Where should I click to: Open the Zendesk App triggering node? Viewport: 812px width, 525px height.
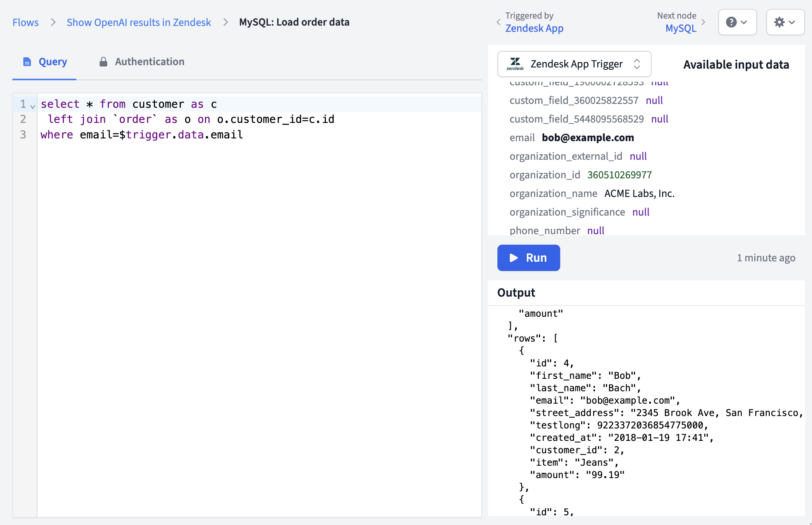click(534, 28)
